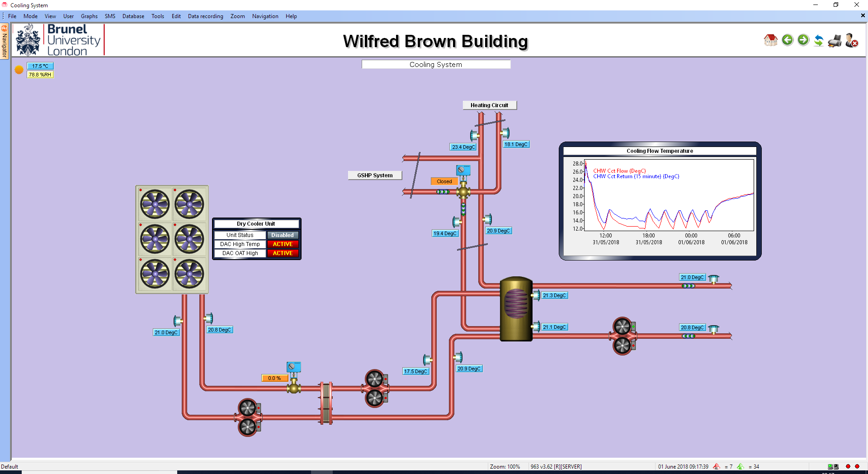The width and height of the screenshot is (868, 474).
Task: Click the Home house icon
Action: pos(770,40)
